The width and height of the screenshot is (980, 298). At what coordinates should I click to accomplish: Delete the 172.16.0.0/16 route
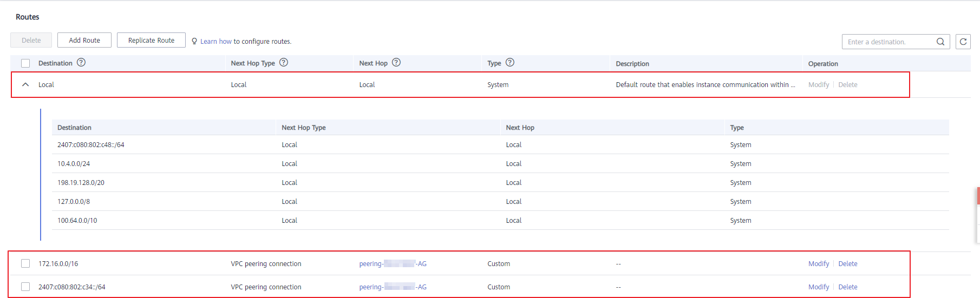pos(847,263)
